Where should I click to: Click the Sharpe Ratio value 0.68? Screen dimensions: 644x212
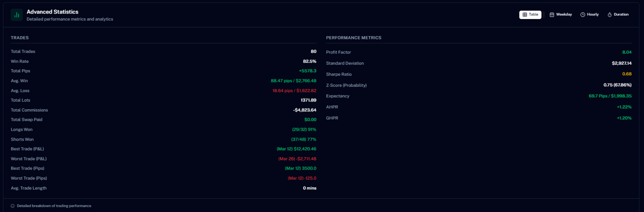(627, 74)
